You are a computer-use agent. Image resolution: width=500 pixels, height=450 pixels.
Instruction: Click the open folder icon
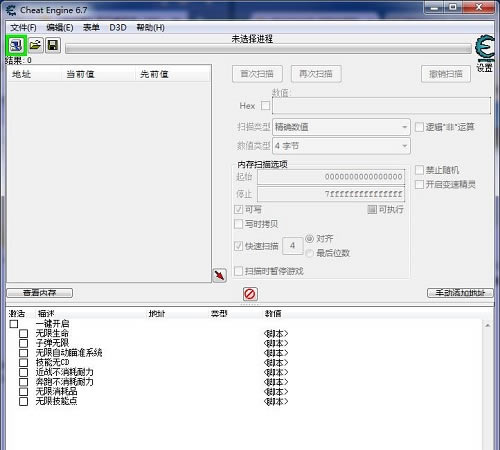point(35,45)
